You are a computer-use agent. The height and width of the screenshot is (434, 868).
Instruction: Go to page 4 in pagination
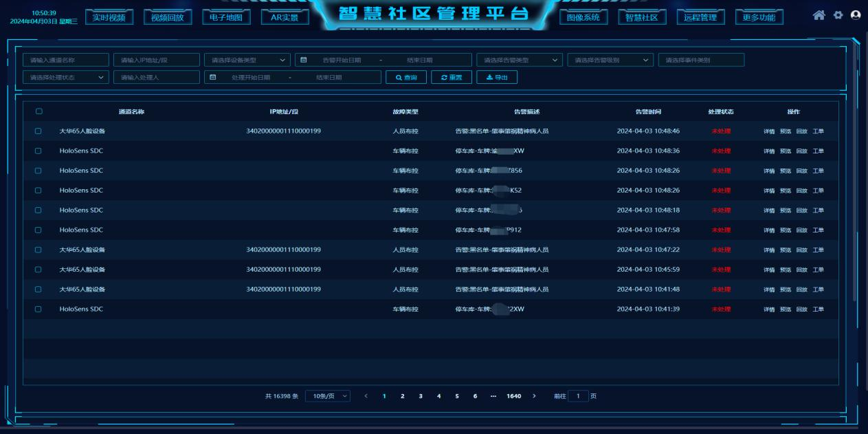[438, 396]
